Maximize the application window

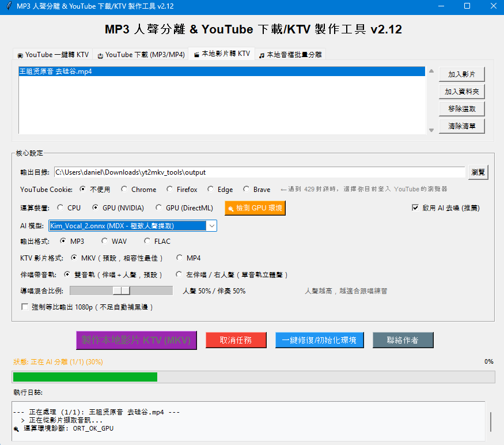(x=467, y=6)
